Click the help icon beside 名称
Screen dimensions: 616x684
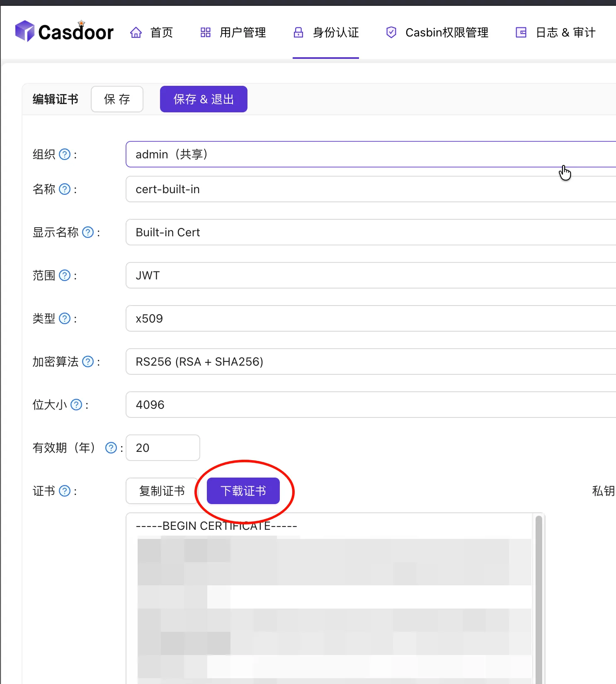(65, 189)
